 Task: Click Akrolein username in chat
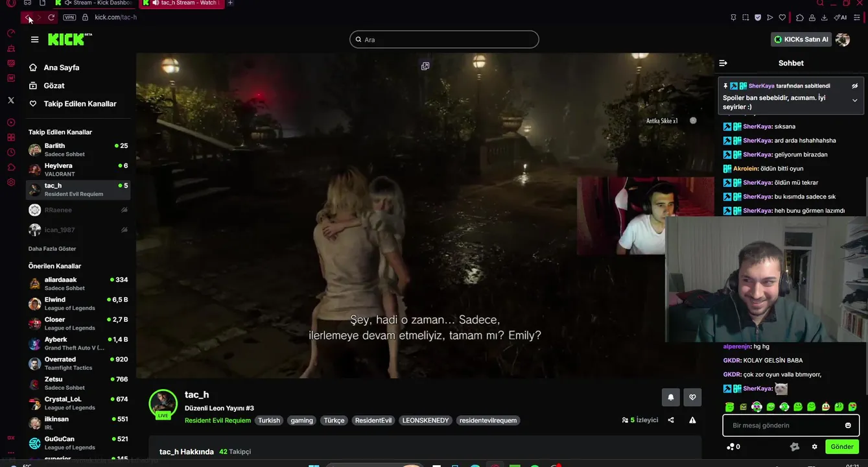click(745, 169)
